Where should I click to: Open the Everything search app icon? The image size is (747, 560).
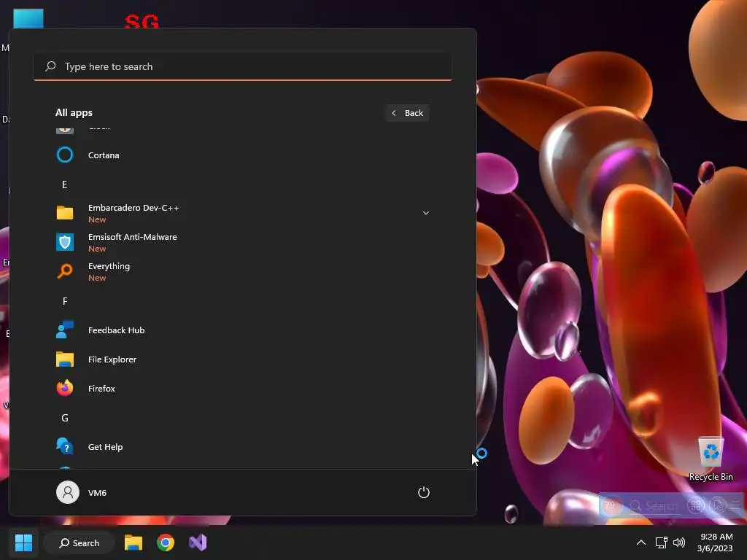(x=65, y=271)
